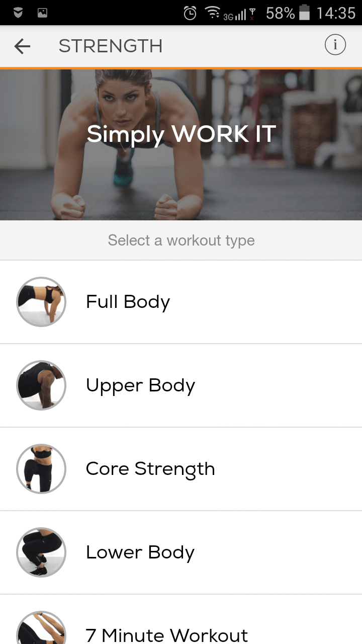The width and height of the screenshot is (362, 644).
Task: Tap the Core Strength circular thumbnail
Action: point(41,469)
